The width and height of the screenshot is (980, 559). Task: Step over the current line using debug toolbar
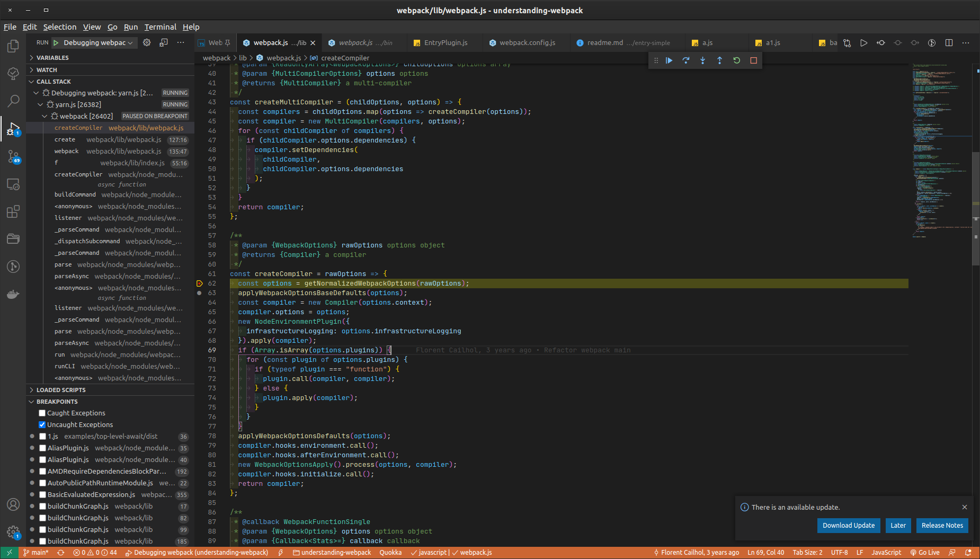tap(685, 60)
